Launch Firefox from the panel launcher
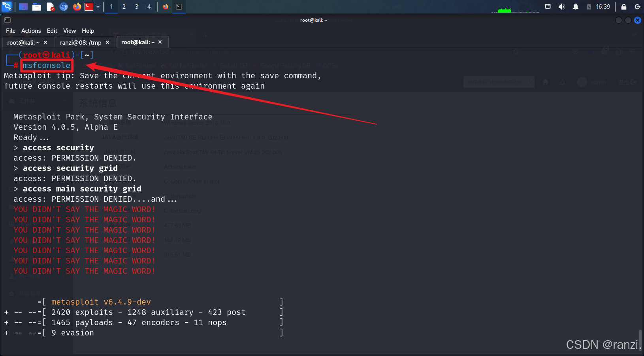This screenshot has height=356, width=644. coord(77,7)
